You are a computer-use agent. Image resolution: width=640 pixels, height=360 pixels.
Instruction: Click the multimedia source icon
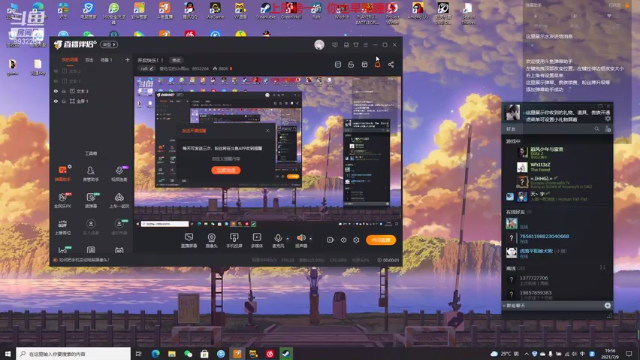coord(257,240)
